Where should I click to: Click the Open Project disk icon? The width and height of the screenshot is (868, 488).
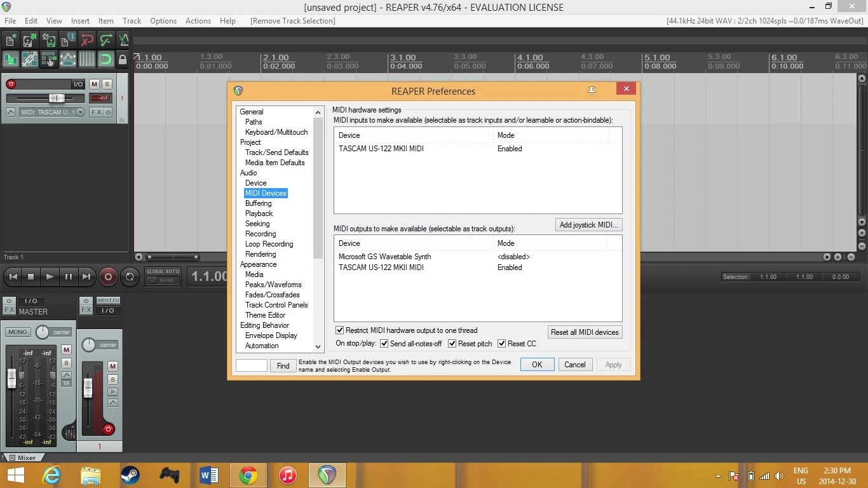coord(30,40)
